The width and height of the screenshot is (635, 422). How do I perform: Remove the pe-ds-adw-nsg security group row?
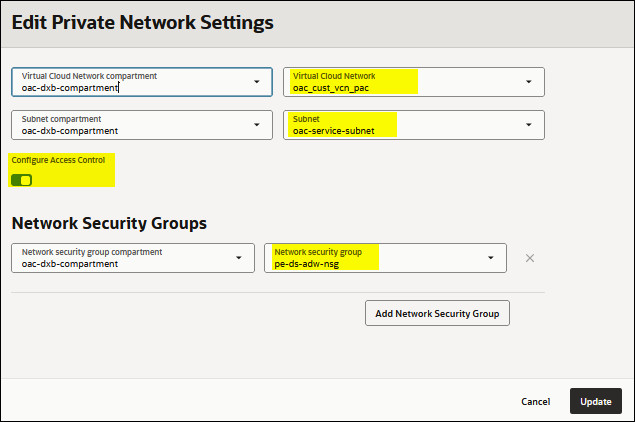[x=530, y=258]
